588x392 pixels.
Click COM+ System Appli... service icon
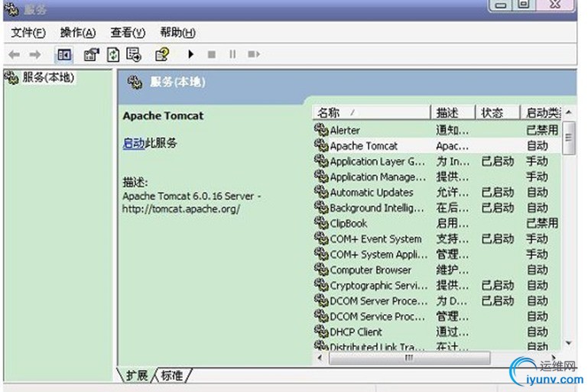tap(321, 254)
